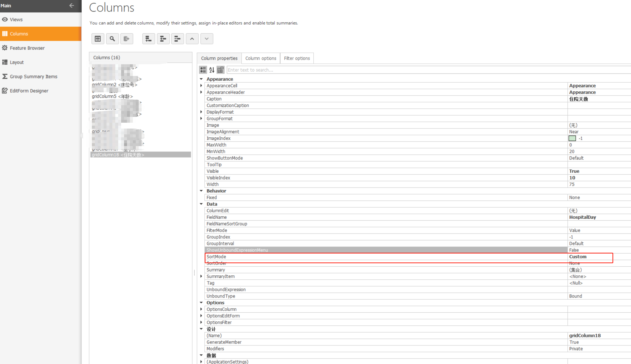Expand the AppearanceCell property

pos(201,85)
